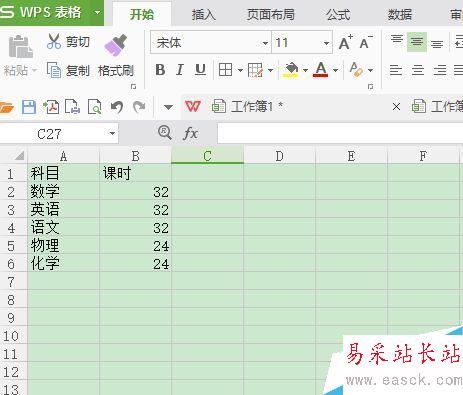
Task: Open print preview icon
Action: pyautogui.click(x=94, y=107)
